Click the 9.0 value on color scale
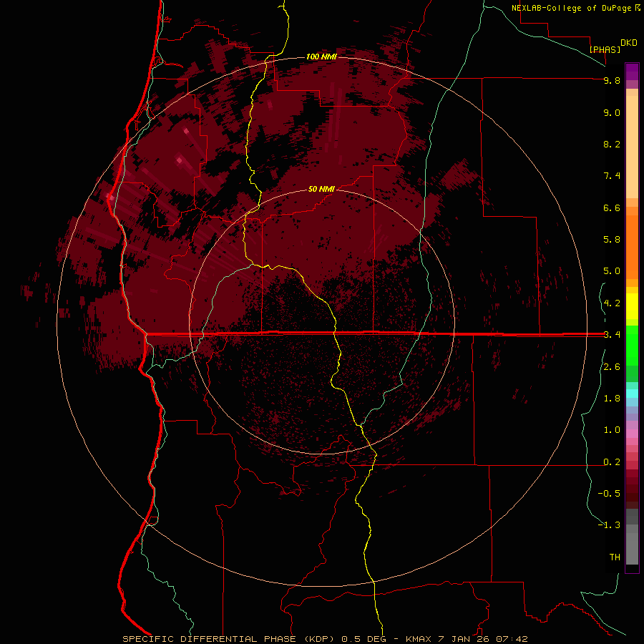 (x=612, y=112)
